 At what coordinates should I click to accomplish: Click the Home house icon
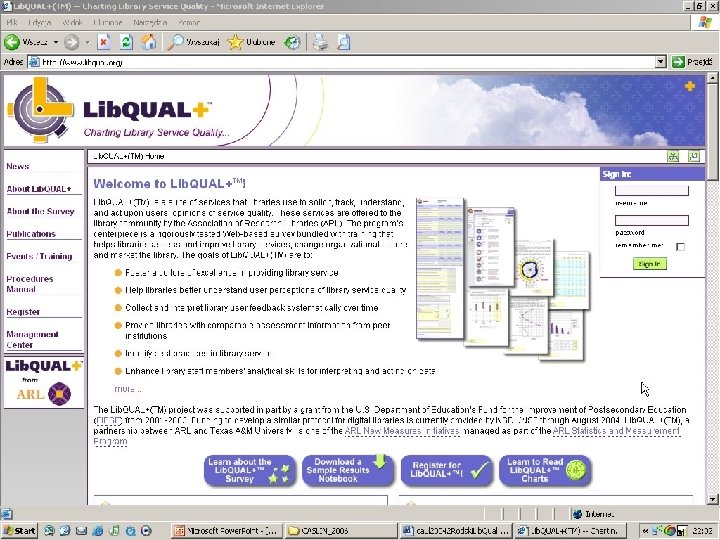click(x=148, y=42)
